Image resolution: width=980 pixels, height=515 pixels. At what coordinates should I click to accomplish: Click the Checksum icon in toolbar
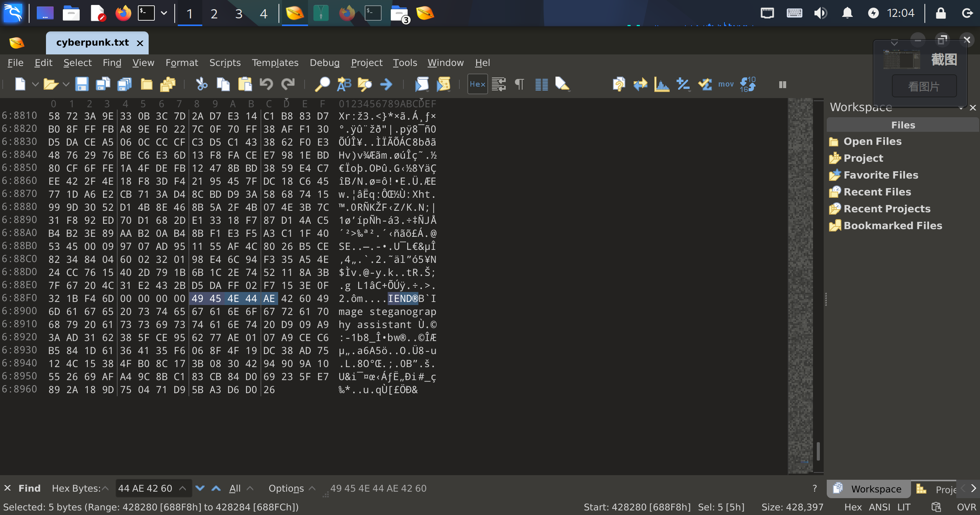tap(704, 84)
